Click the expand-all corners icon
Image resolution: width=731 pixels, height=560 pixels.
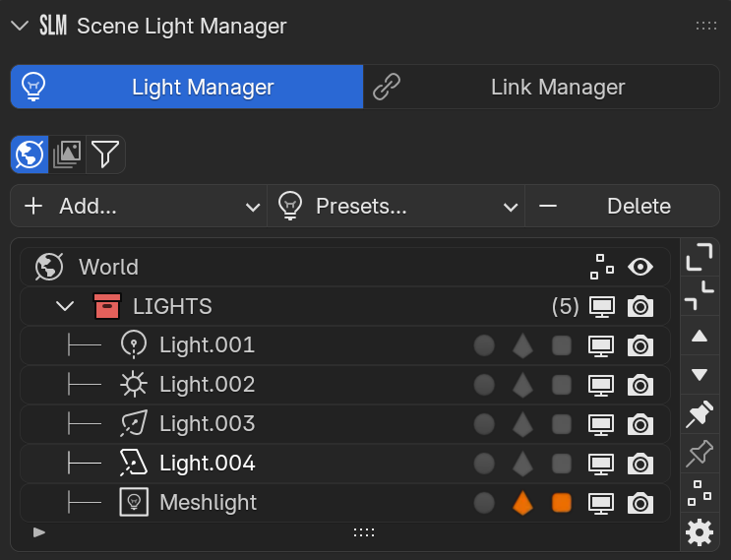pyautogui.click(x=700, y=257)
